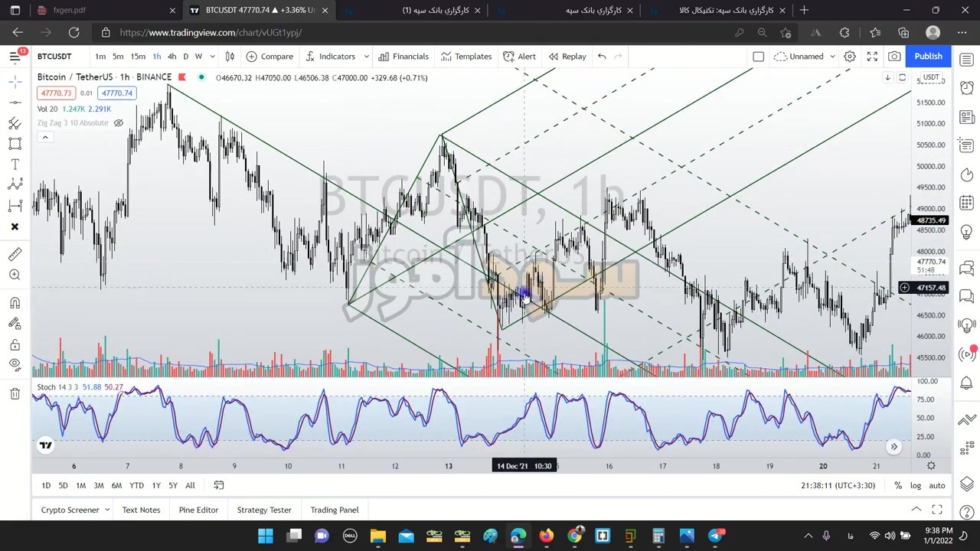Select the 4h timeframe
The image size is (980, 551).
point(171,57)
